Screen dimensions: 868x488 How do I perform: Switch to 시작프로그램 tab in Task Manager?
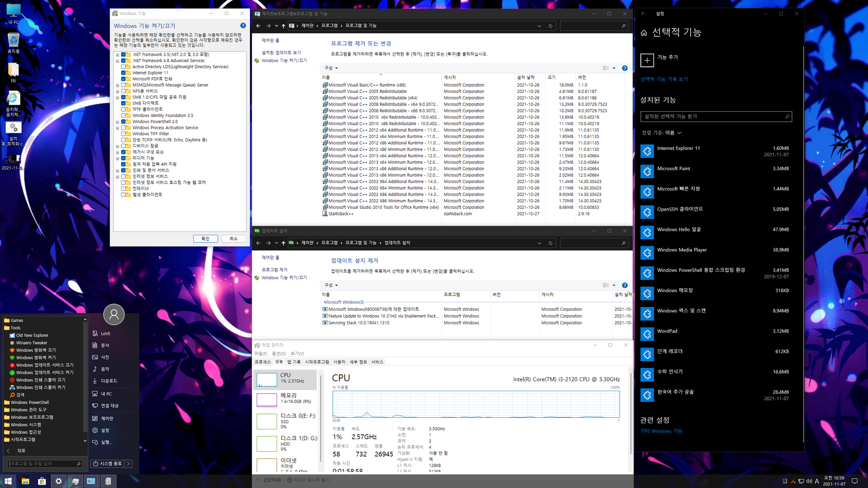[317, 362]
